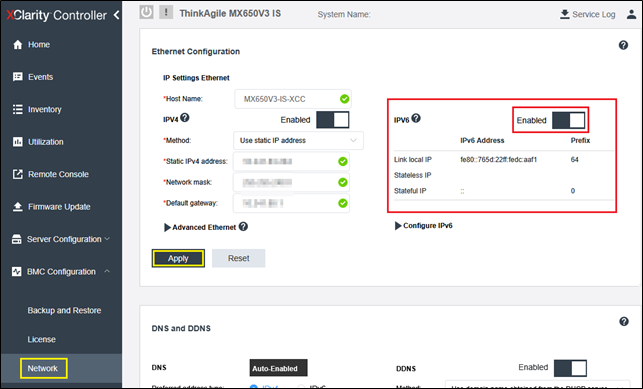Click the Default gateway input field
643x389 pixels.
(x=291, y=203)
